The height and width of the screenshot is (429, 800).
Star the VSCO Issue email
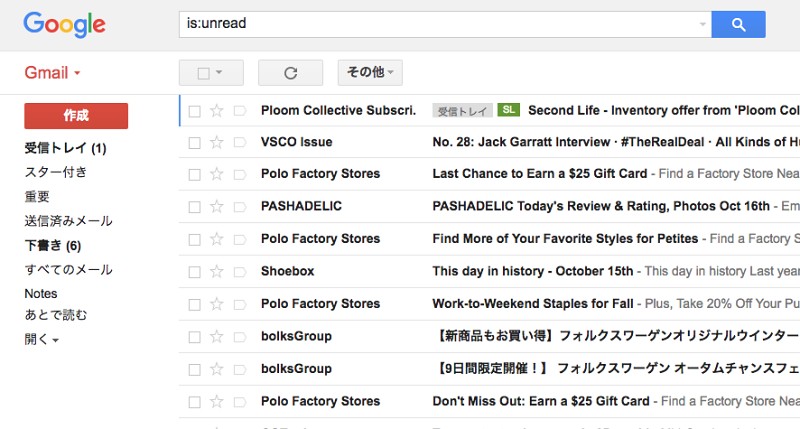pyautogui.click(x=217, y=142)
